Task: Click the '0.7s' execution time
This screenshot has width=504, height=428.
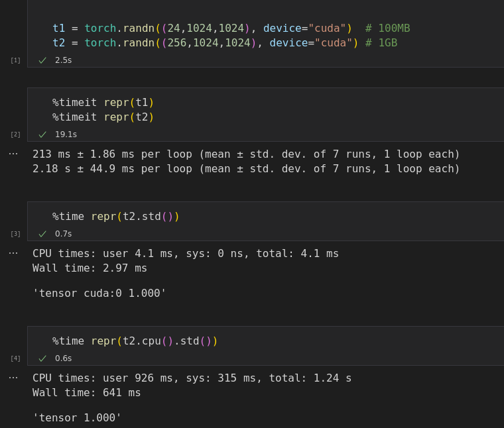Action: [63, 234]
